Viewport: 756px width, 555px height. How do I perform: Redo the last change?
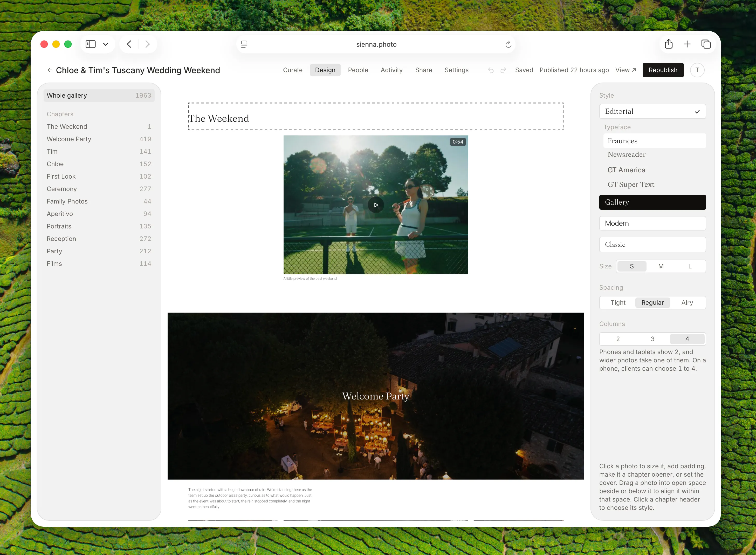tap(503, 70)
